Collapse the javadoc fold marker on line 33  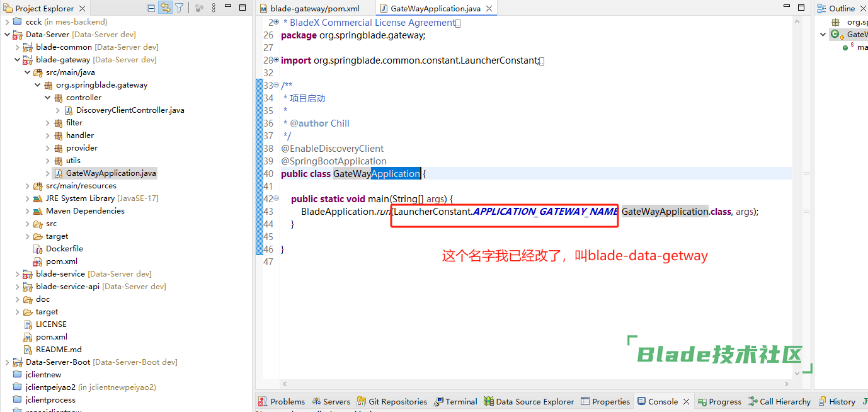(277, 86)
